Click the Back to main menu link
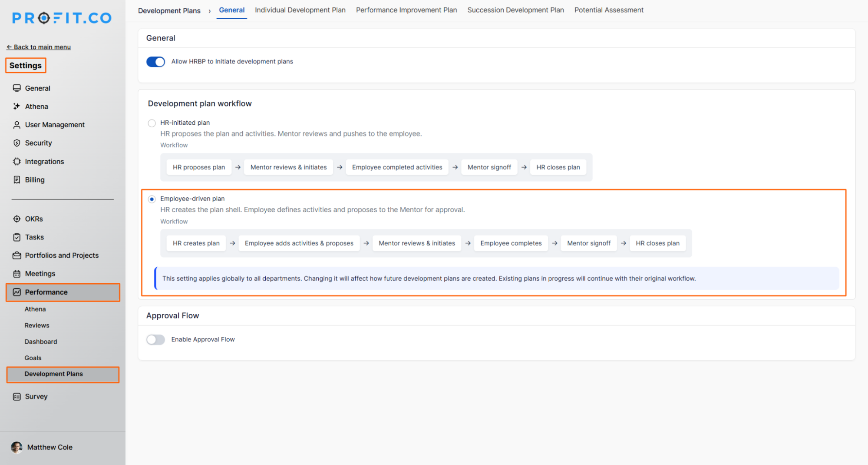The width and height of the screenshot is (868, 465). tap(39, 47)
